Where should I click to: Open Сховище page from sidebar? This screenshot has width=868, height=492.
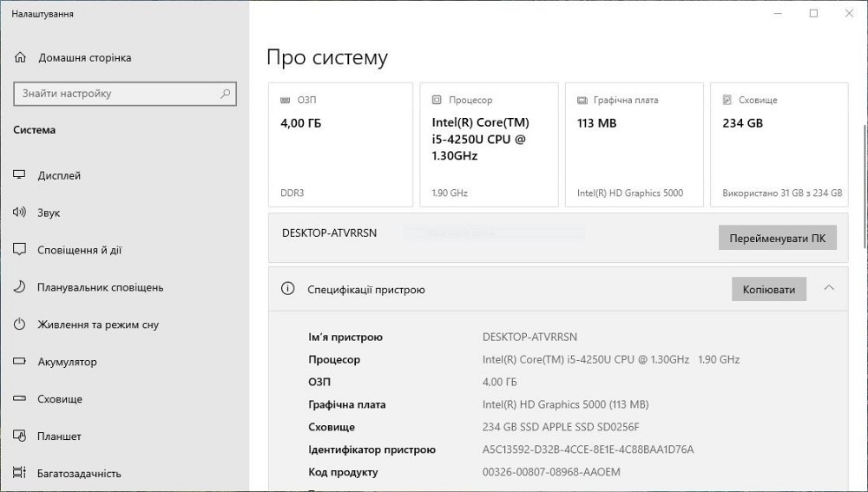[60, 399]
